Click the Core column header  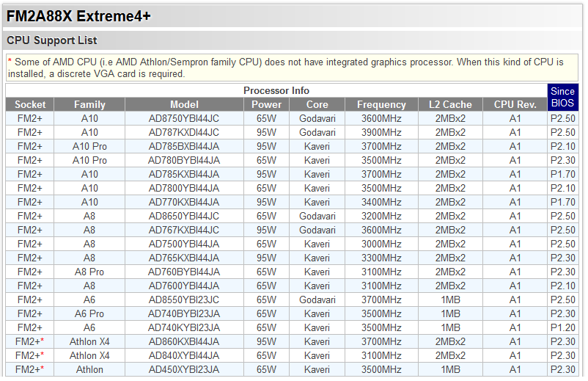[x=317, y=104]
